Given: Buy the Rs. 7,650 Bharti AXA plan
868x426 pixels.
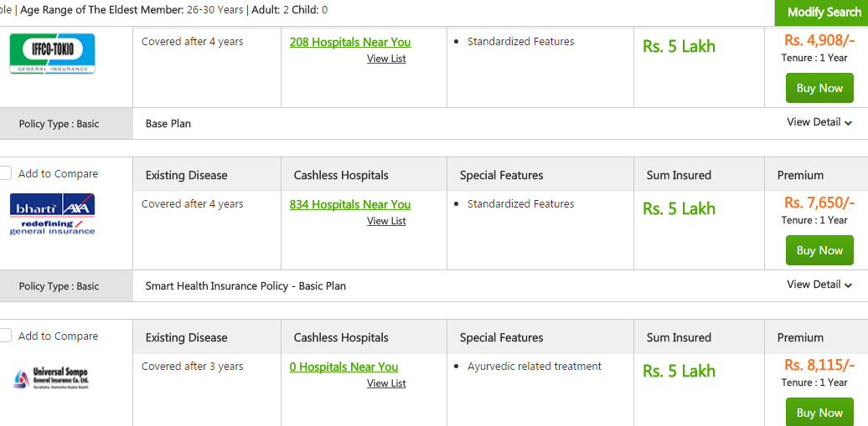Looking at the screenshot, I should pos(819,250).
